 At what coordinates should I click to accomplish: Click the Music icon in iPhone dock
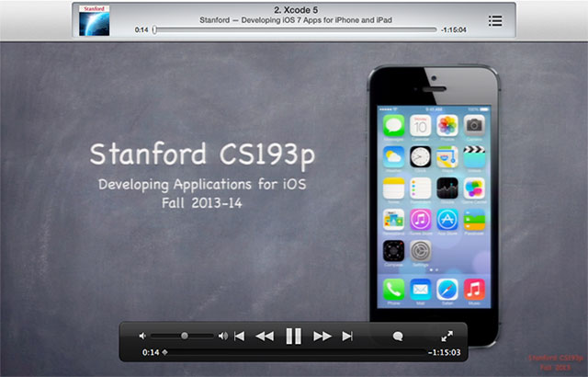click(x=474, y=290)
